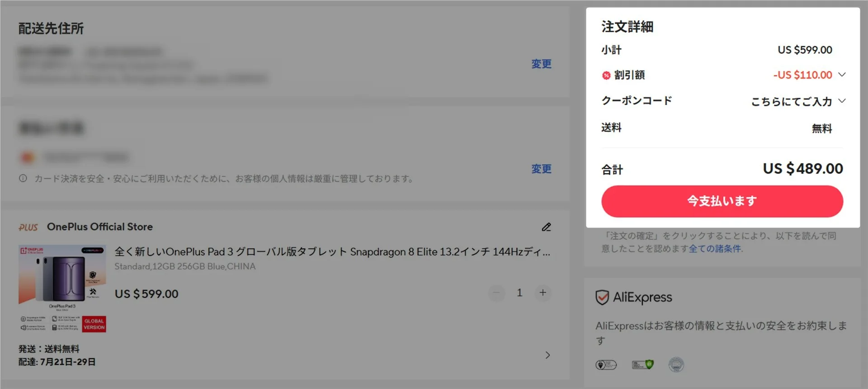Expand the 割引額 discount details chevron
Viewport: 868px width, 389px height.
coord(842,75)
